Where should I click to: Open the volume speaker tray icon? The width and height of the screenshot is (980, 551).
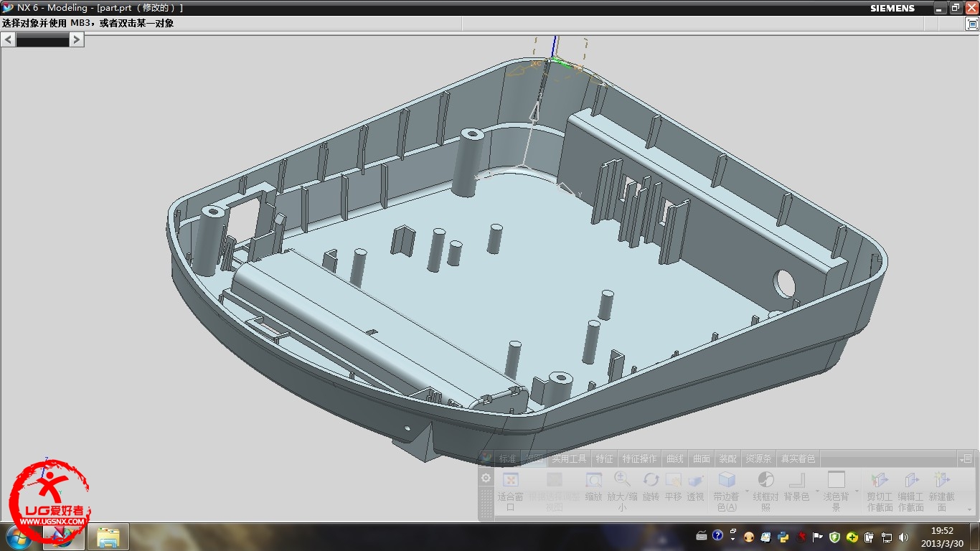click(903, 537)
